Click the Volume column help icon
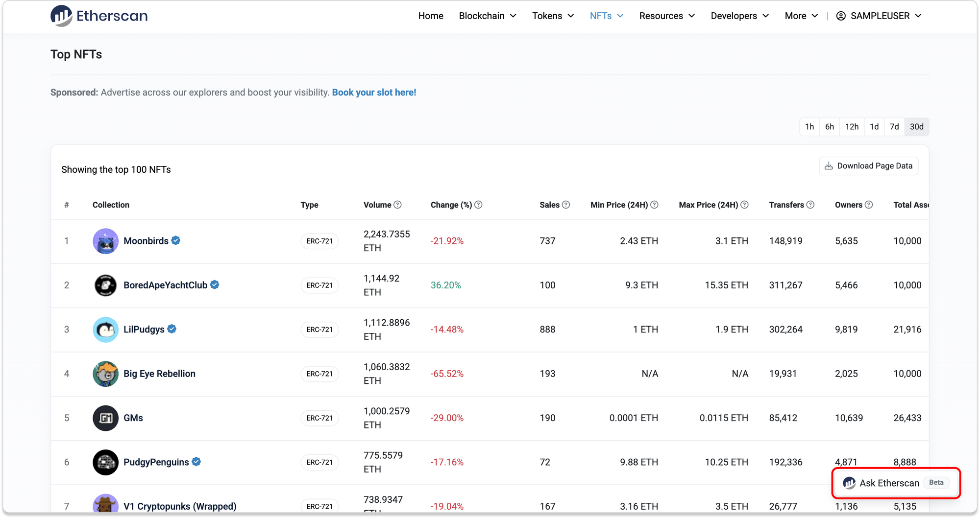The image size is (980, 518). [397, 205]
